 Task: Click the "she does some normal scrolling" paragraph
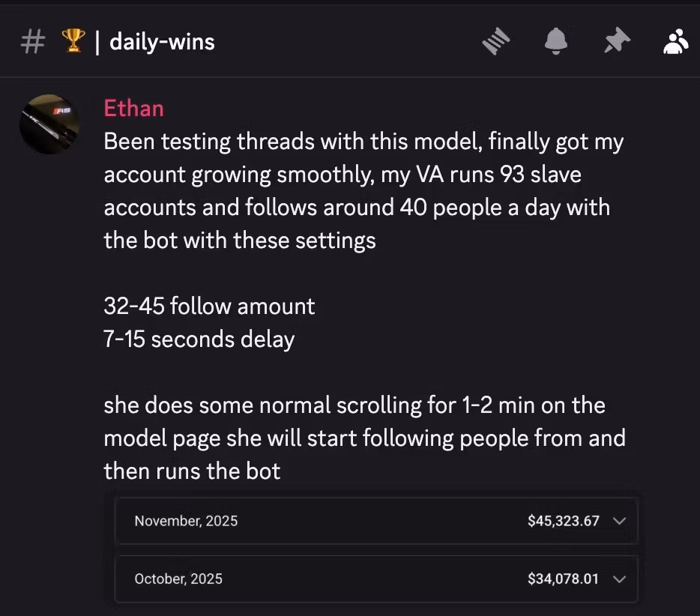pos(363,438)
